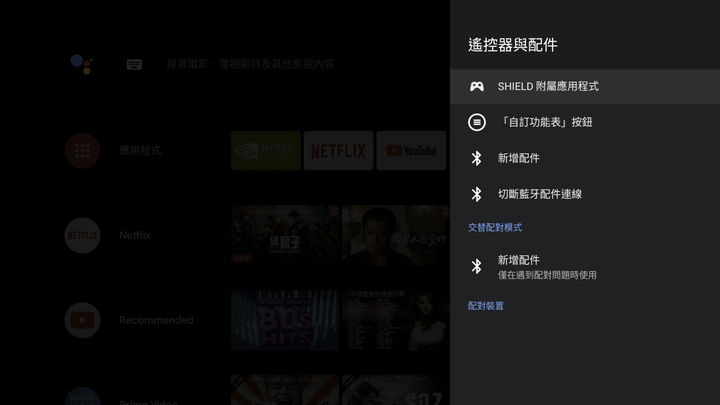
Task: Launch the YouTube app tile
Action: pyautogui.click(x=411, y=151)
